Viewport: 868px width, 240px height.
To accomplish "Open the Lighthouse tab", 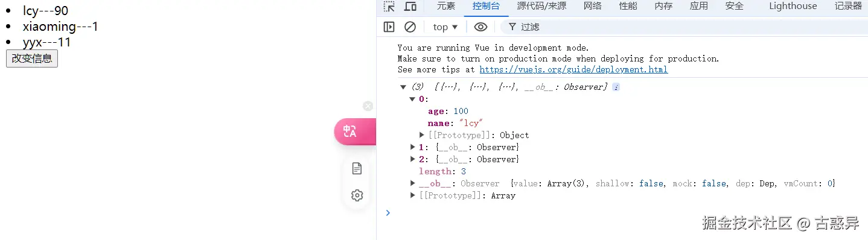I will tap(793, 6).
